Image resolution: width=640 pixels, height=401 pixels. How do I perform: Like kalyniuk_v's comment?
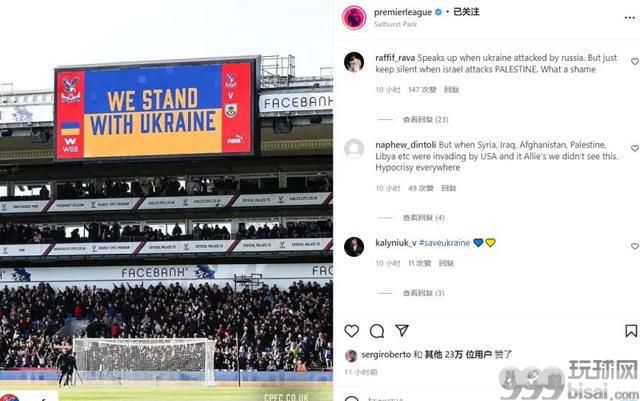pos(635,246)
